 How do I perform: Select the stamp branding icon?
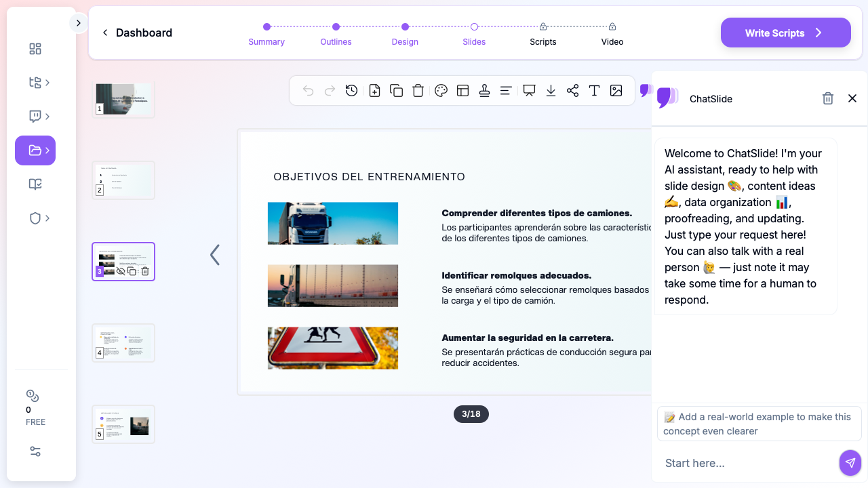point(484,91)
